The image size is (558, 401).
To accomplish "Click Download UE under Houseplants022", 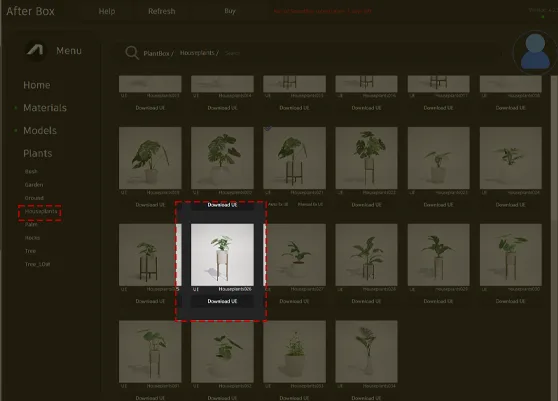I will (367, 205).
